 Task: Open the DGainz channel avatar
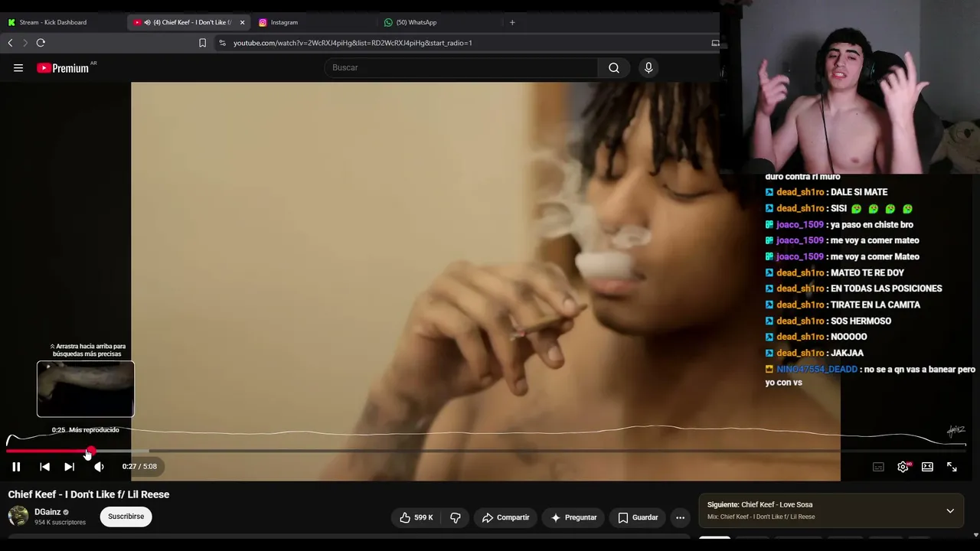pyautogui.click(x=18, y=516)
